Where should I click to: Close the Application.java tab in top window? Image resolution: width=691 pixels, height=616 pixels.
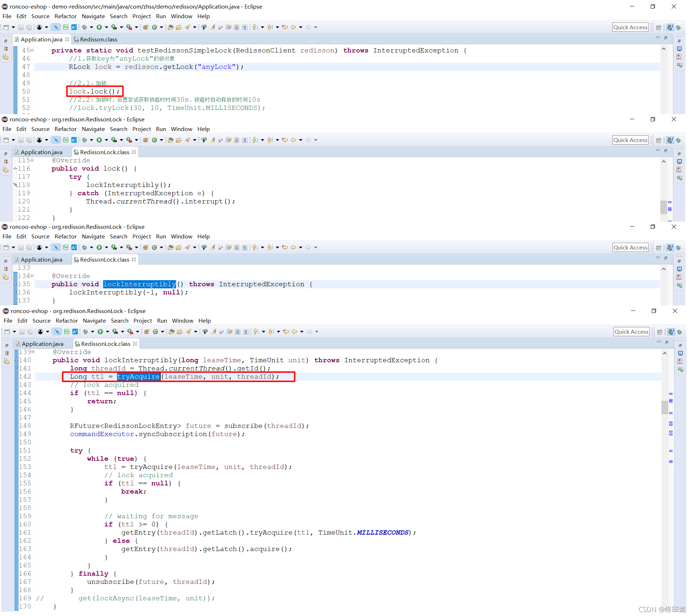coord(67,39)
